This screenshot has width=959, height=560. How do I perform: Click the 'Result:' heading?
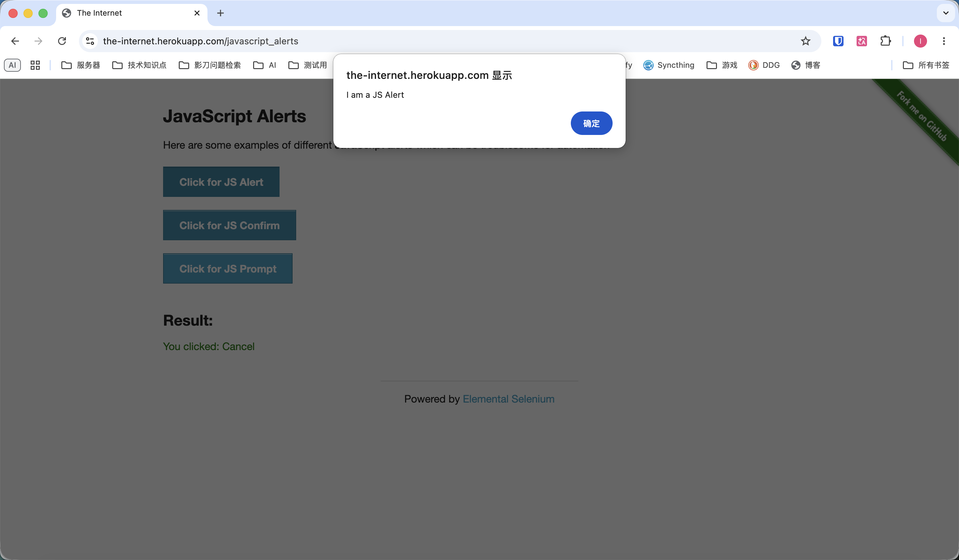[188, 320]
